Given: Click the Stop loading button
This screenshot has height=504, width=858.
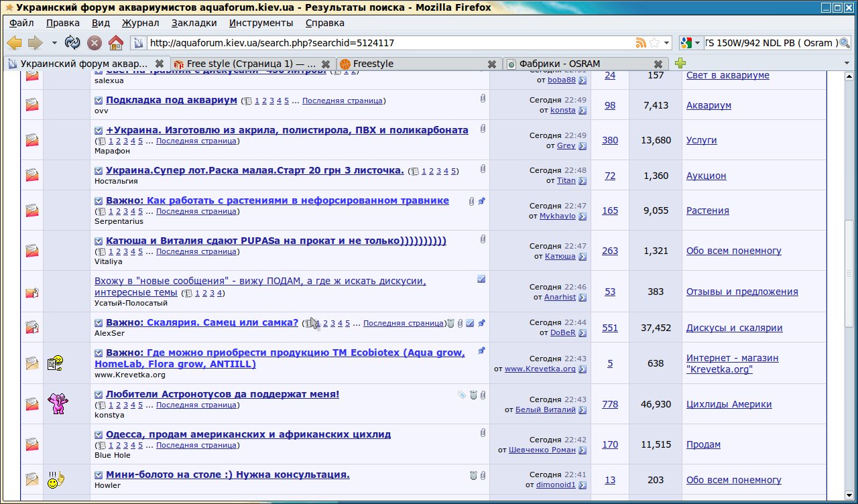Looking at the screenshot, I should coord(95,43).
